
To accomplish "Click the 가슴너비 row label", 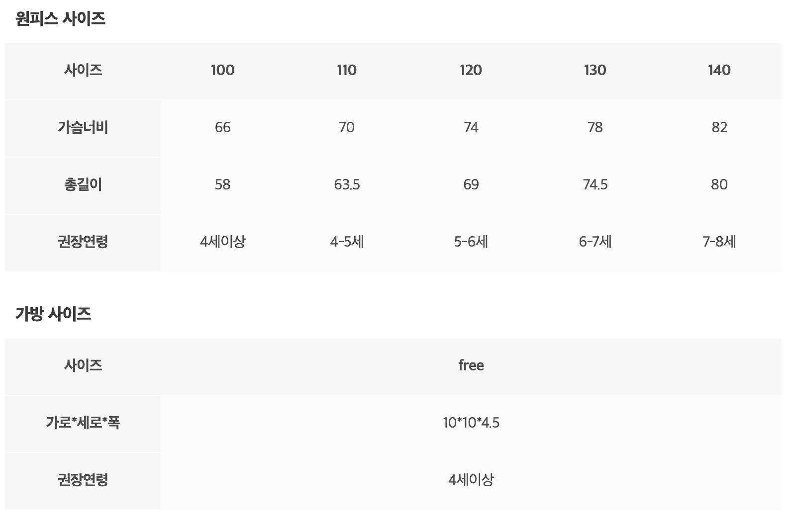I will 83,128.
